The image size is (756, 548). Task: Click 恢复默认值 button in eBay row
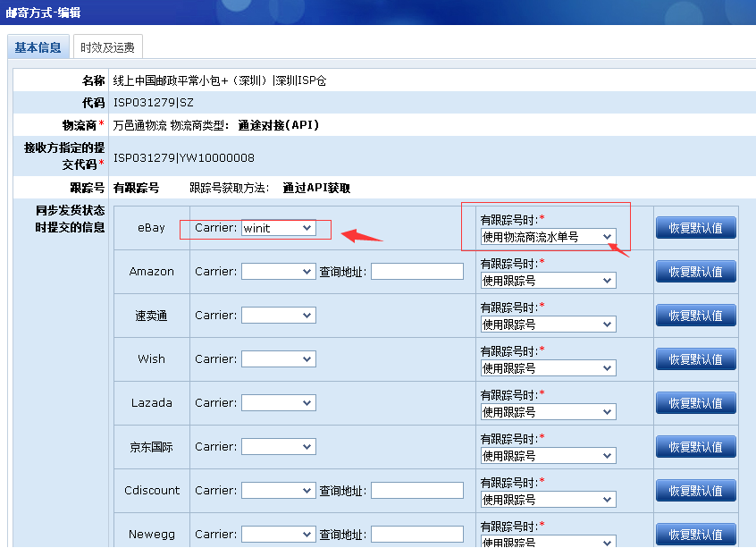(x=695, y=228)
